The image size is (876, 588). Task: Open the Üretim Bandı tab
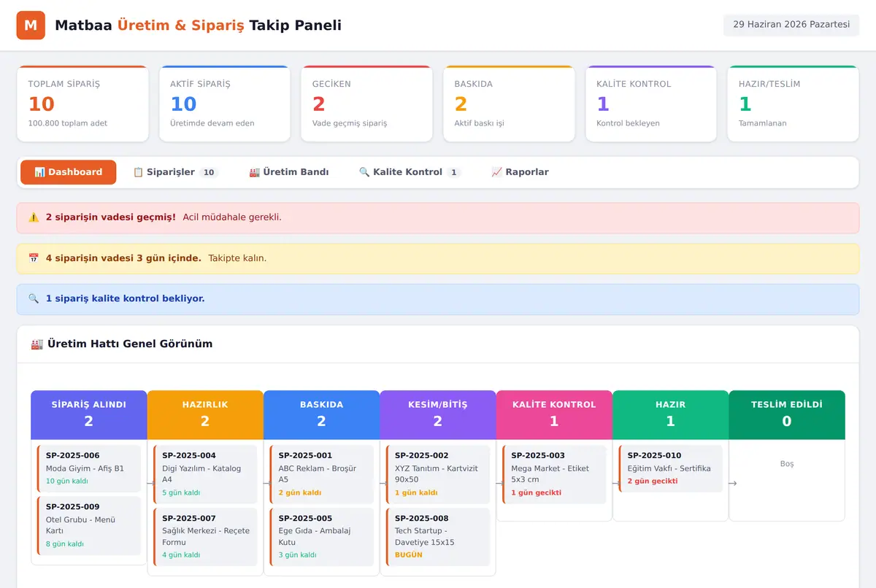point(289,172)
